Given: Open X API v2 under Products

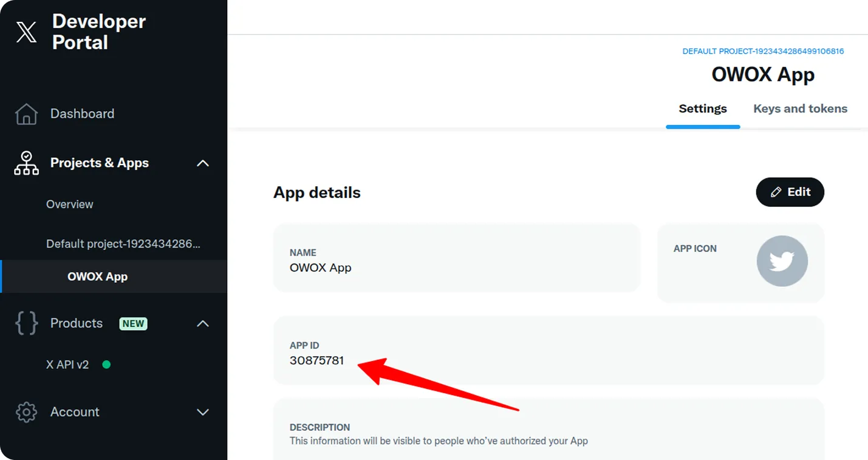Looking at the screenshot, I should coord(67,365).
